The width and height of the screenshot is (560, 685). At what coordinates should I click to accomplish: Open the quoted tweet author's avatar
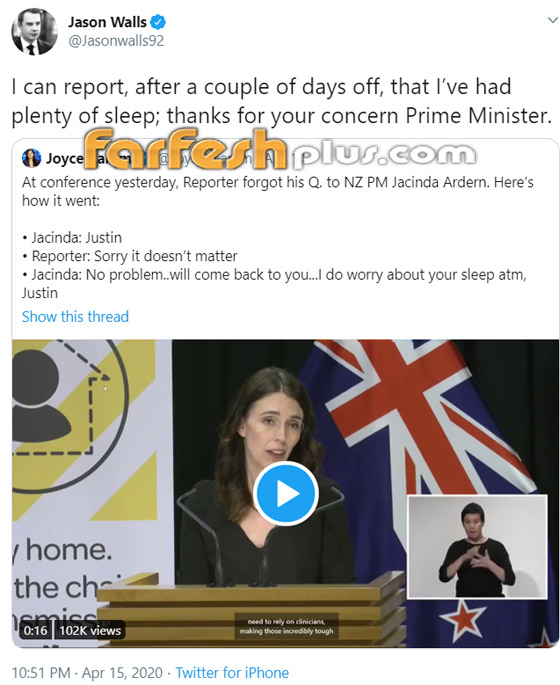click(x=31, y=158)
